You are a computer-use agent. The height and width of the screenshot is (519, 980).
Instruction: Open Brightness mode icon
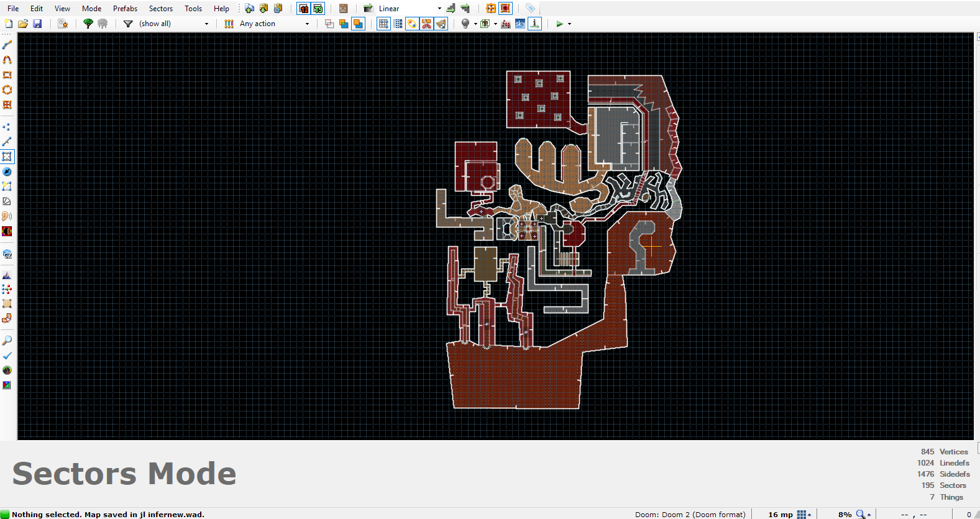pos(7,201)
